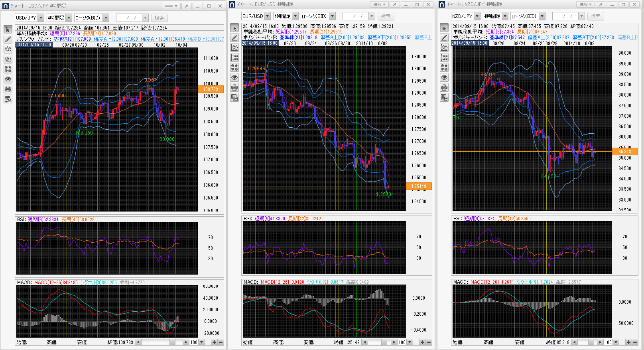Open the symbols/shapes icon in EUR/USD chart
The width and height of the screenshot is (644, 350).
click(x=234, y=67)
